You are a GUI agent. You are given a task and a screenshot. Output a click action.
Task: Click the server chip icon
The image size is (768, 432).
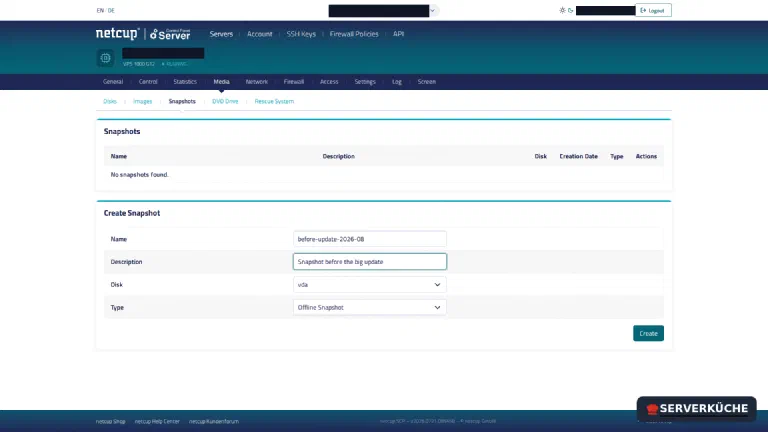(x=105, y=58)
